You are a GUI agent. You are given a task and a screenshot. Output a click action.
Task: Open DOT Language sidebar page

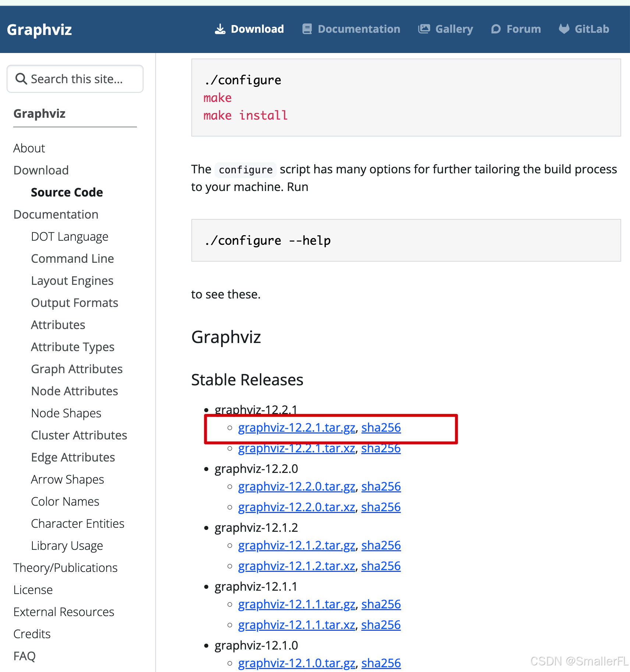70,237
